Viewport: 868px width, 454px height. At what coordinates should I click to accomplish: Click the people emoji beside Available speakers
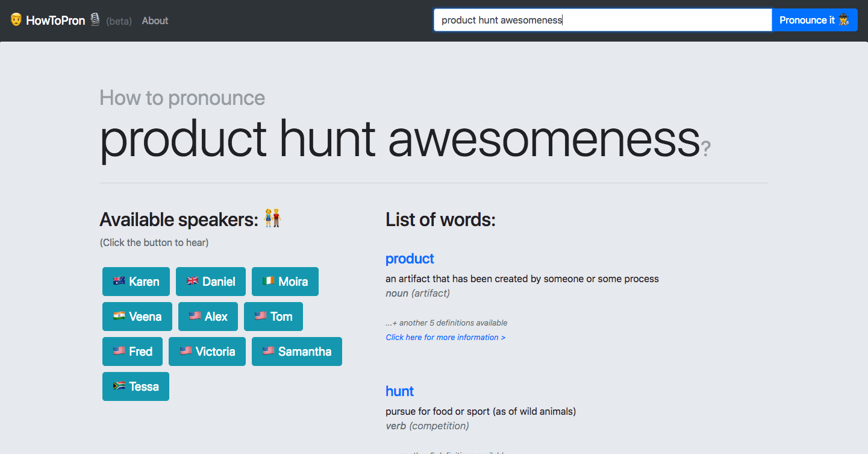tap(273, 218)
